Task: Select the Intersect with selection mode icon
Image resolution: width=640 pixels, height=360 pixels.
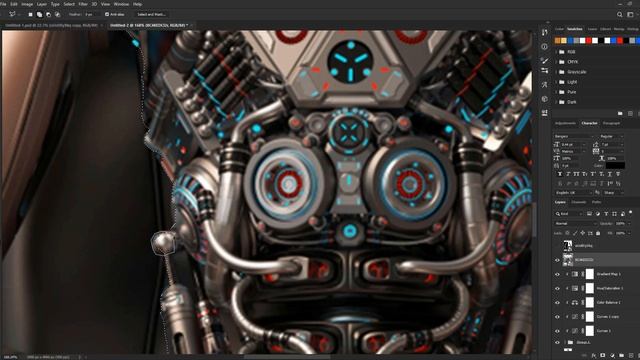Action: coord(57,14)
